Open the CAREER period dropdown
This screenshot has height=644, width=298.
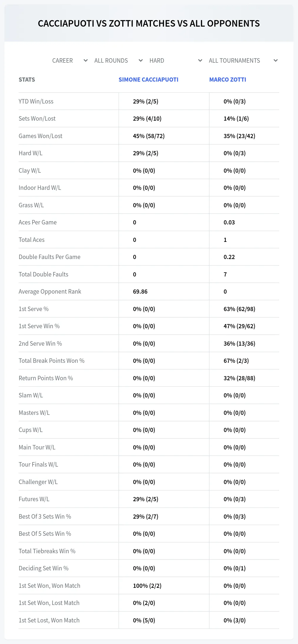pos(70,61)
